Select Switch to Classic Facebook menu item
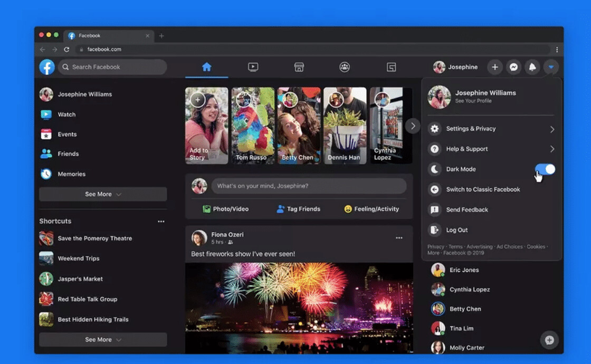Viewport: 591px width, 364px height. [x=491, y=189]
